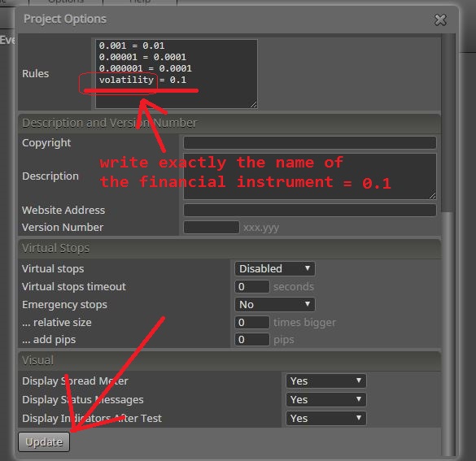Open the Display Status Messages dropdown
The width and height of the screenshot is (476, 461).
[x=325, y=400]
